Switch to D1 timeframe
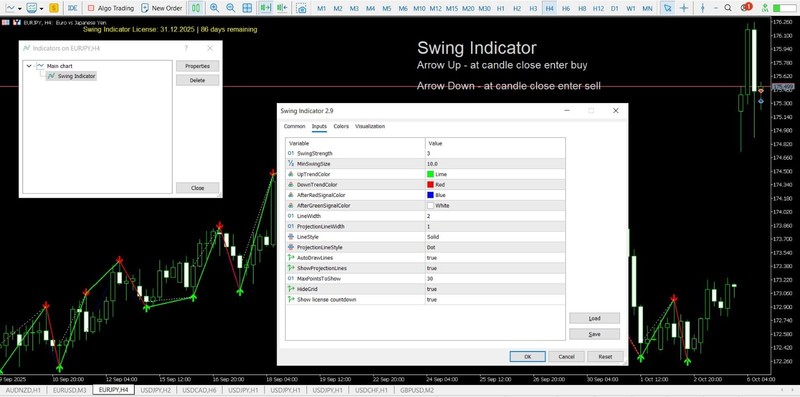 (x=615, y=9)
